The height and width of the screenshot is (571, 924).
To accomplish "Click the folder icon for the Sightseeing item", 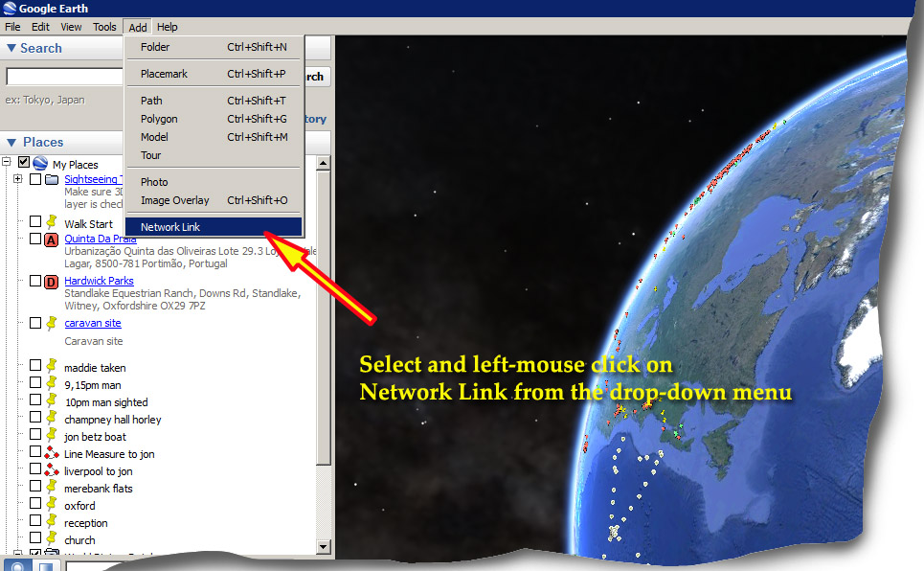I will tap(52, 179).
